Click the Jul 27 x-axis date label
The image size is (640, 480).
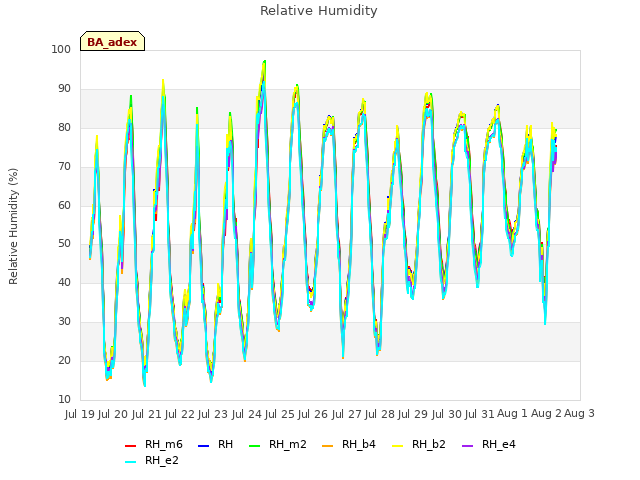[346, 414]
